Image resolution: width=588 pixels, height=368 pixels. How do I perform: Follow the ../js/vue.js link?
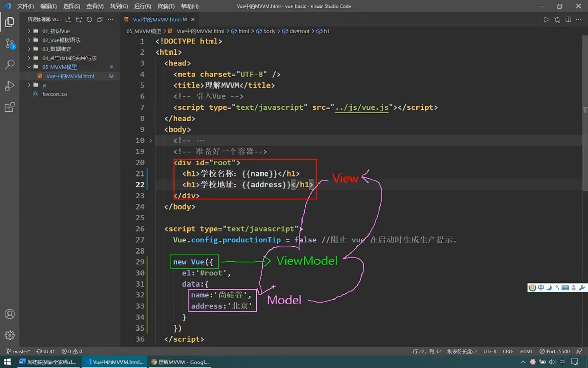click(x=361, y=107)
